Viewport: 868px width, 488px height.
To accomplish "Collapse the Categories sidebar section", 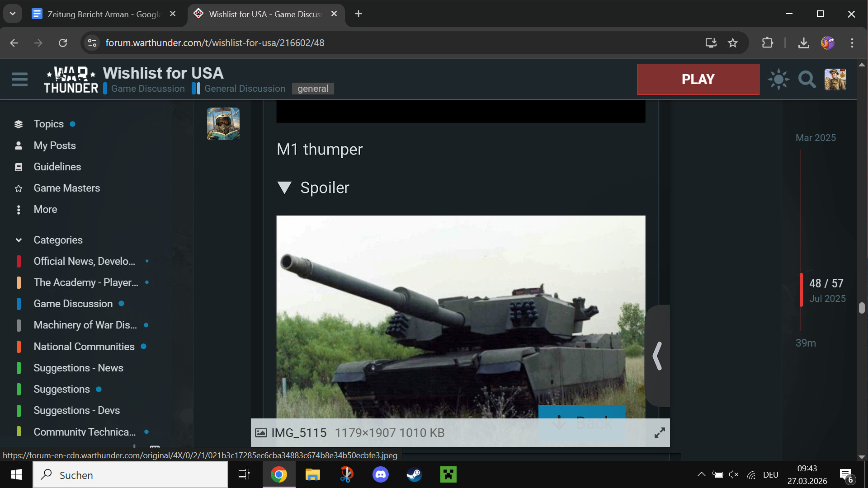I will pos(19,240).
